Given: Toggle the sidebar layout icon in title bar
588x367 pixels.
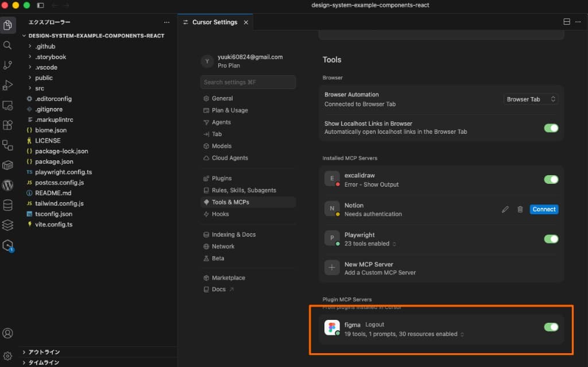Looking at the screenshot, I should [41, 5].
